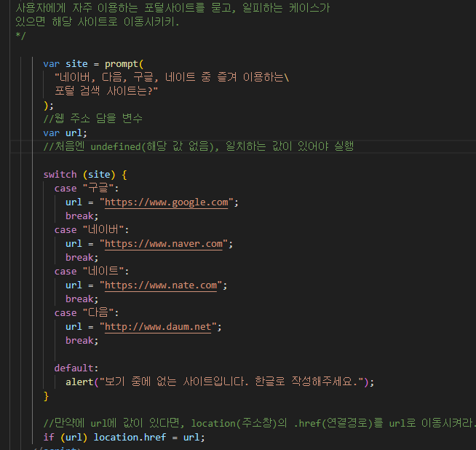Screen dimensions: 476x450
Task: Click the 있으면 해당 사이트로 이동시키키. comment line
Action: (97, 22)
